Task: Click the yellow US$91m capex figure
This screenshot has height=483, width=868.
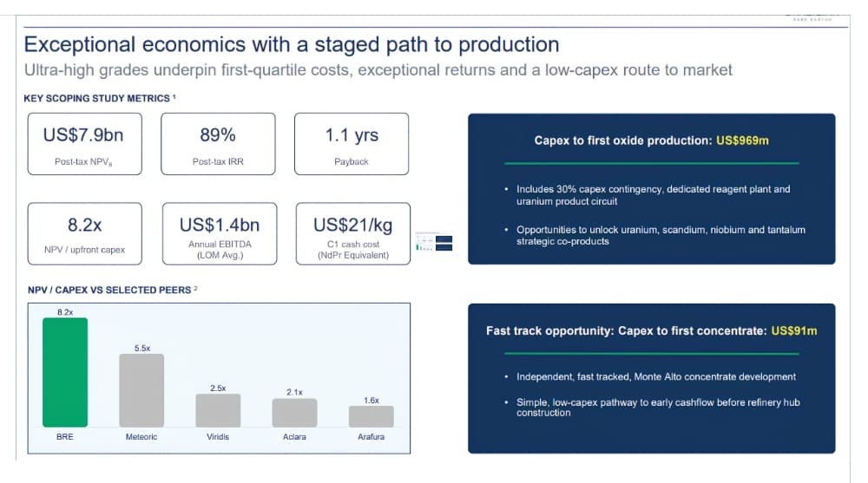Action: (794, 331)
